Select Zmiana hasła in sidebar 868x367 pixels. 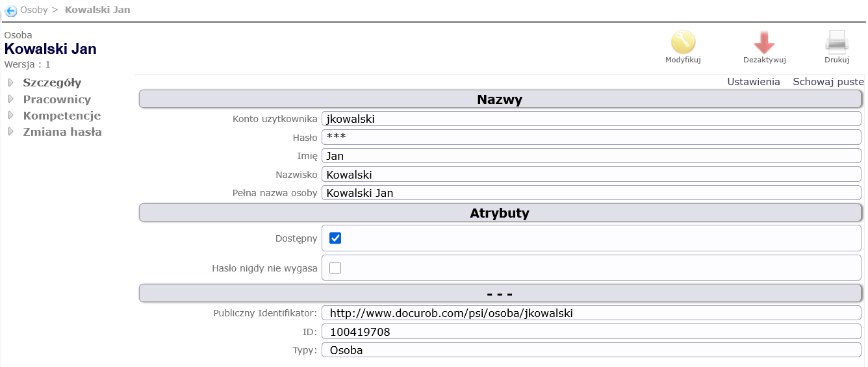(62, 132)
